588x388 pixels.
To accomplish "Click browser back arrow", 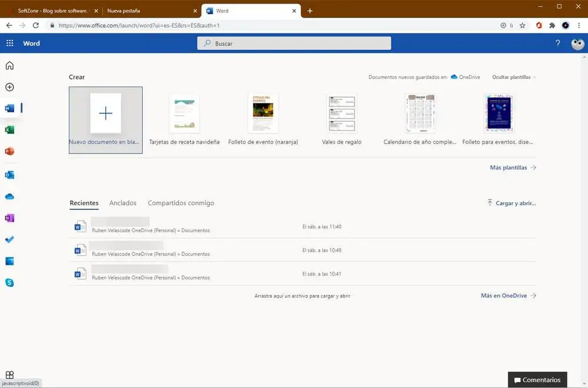I will tap(9, 25).
